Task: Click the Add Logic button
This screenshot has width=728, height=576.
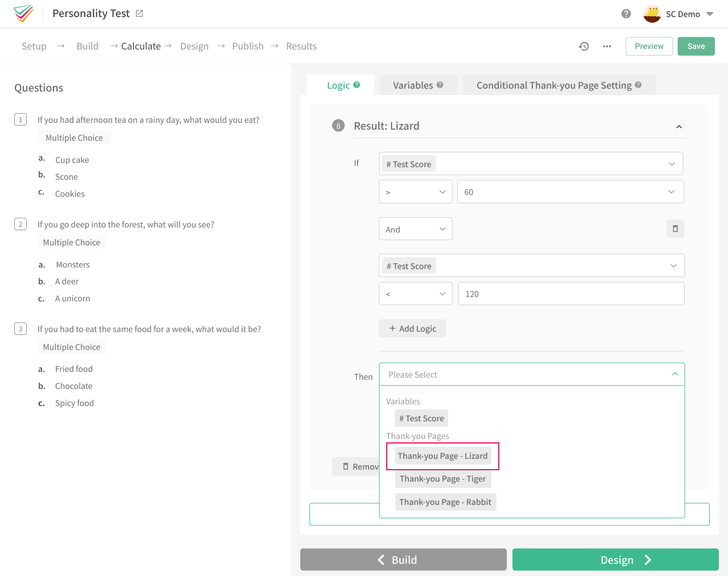Action: [x=412, y=328]
